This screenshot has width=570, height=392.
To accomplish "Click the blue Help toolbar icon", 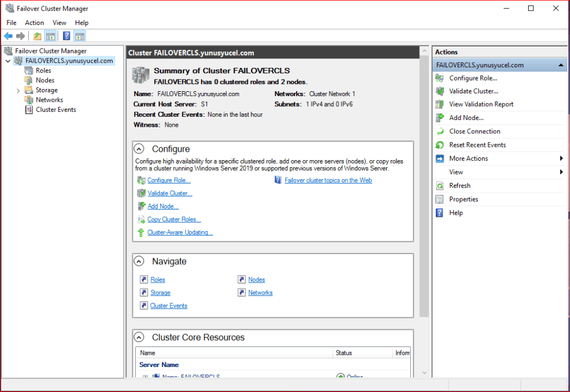I will [x=67, y=36].
